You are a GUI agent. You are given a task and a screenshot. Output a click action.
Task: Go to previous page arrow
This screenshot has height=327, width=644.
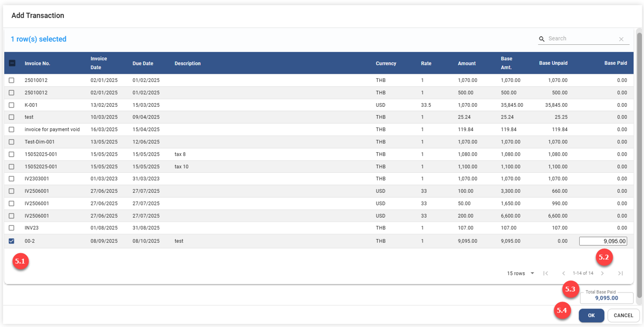(x=564, y=273)
